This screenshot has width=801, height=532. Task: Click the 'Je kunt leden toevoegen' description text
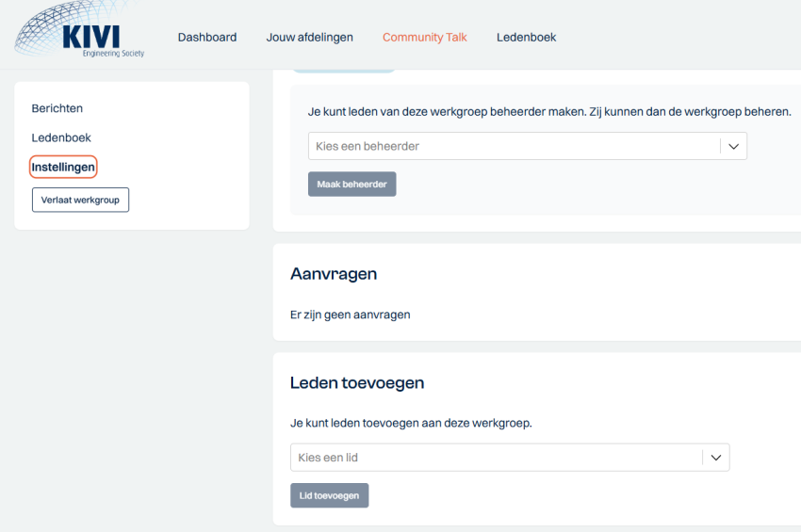411,423
